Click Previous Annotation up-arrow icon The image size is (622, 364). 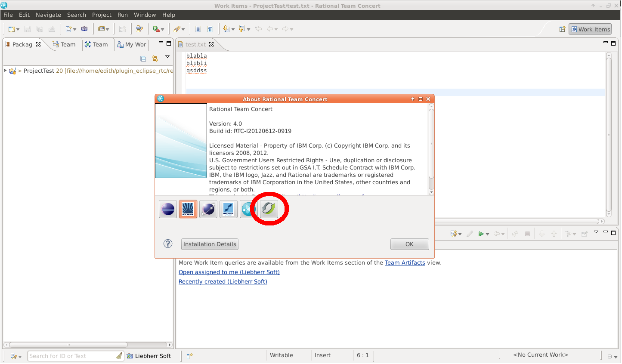click(241, 29)
